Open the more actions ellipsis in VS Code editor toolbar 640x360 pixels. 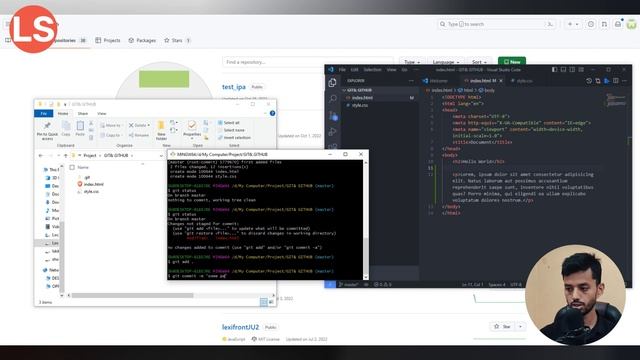[x=624, y=81]
